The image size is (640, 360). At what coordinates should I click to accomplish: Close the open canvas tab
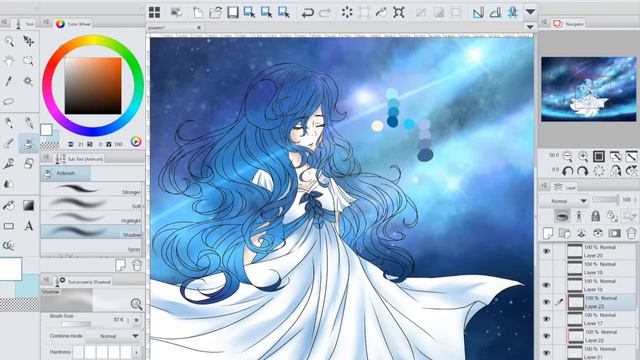pos(199,28)
